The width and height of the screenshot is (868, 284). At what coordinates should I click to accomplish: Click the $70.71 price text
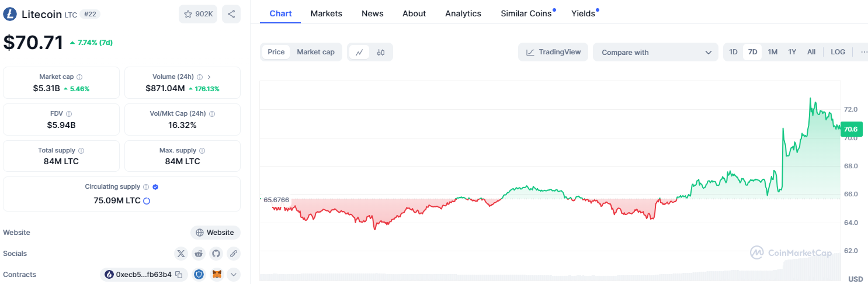pos(33,42)
